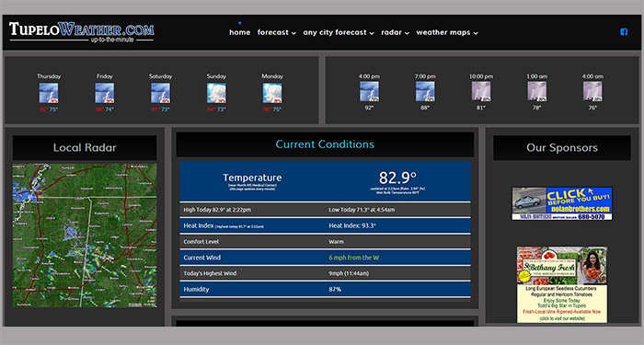Open the Local Radar map image
Screen dimensions: 644x345
pos(85,236)
